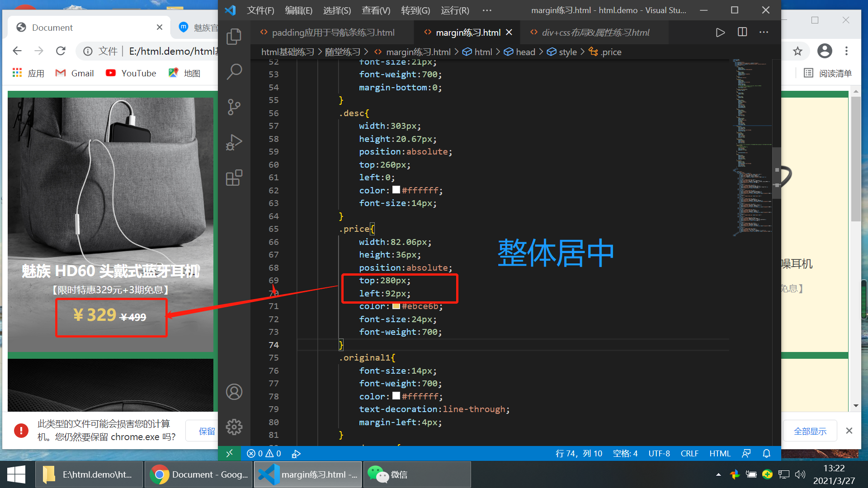The image size is (868, 488).
Task: Open the Run and Debug view
Action: tap(234, 142)
